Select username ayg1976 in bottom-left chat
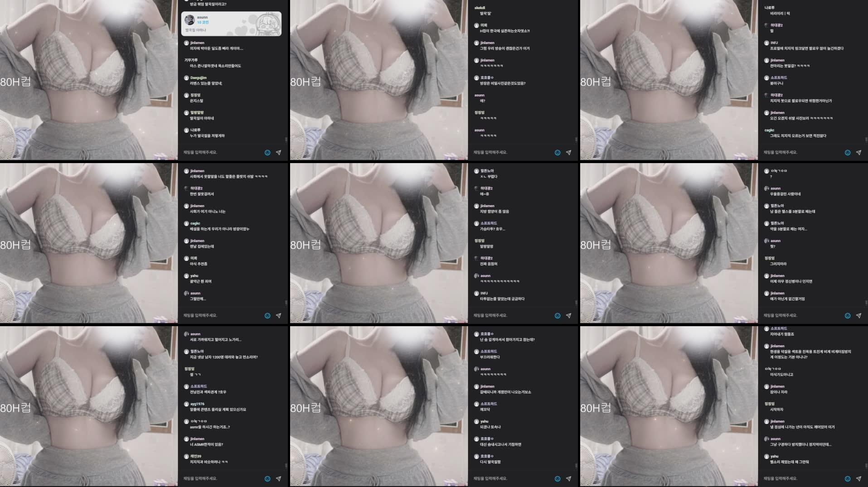The width and height of the screenshot is (868, 487). (198, 404)
